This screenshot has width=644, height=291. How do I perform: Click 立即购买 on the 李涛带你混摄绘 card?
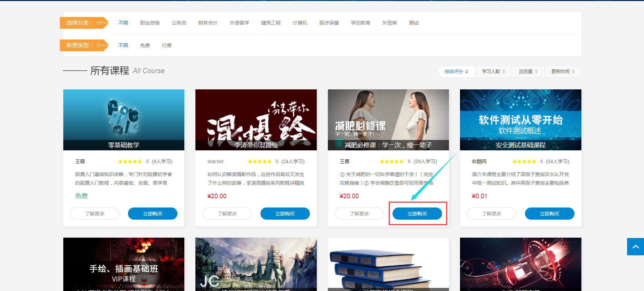click(285, 214)
